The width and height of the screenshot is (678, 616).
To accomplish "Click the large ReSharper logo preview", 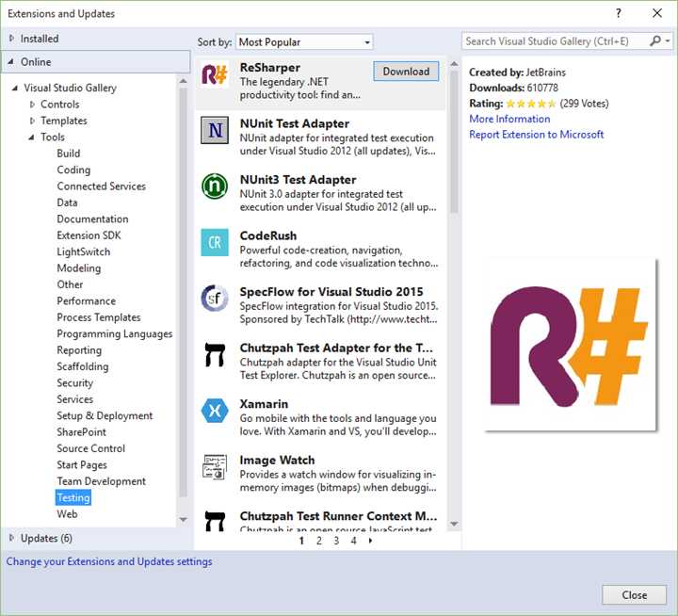I will (570, 345).
